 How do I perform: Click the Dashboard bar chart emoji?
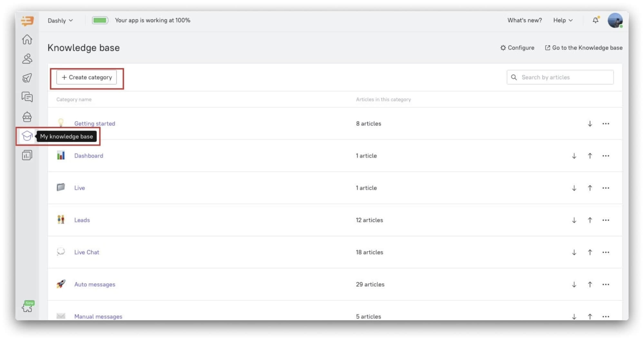coord(61,155)
